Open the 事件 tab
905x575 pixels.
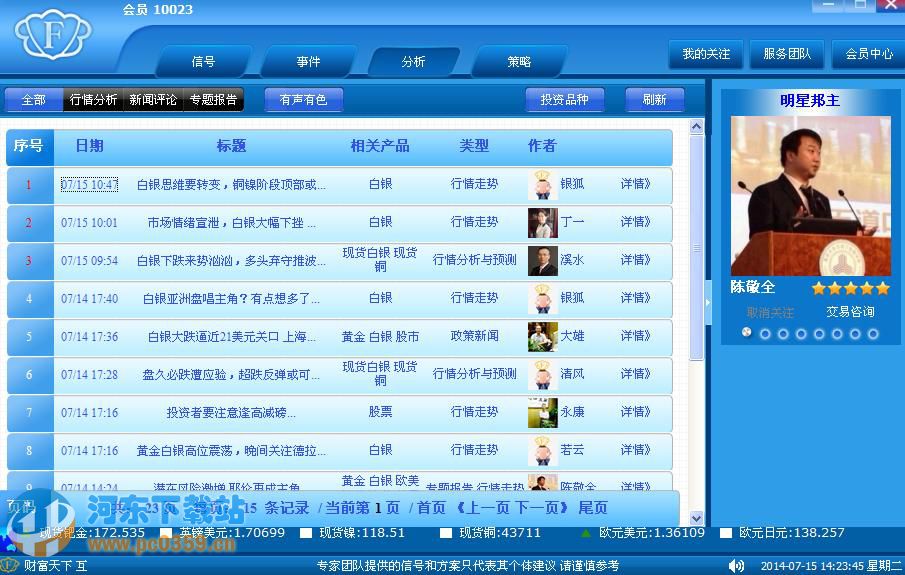coord(308,61)
